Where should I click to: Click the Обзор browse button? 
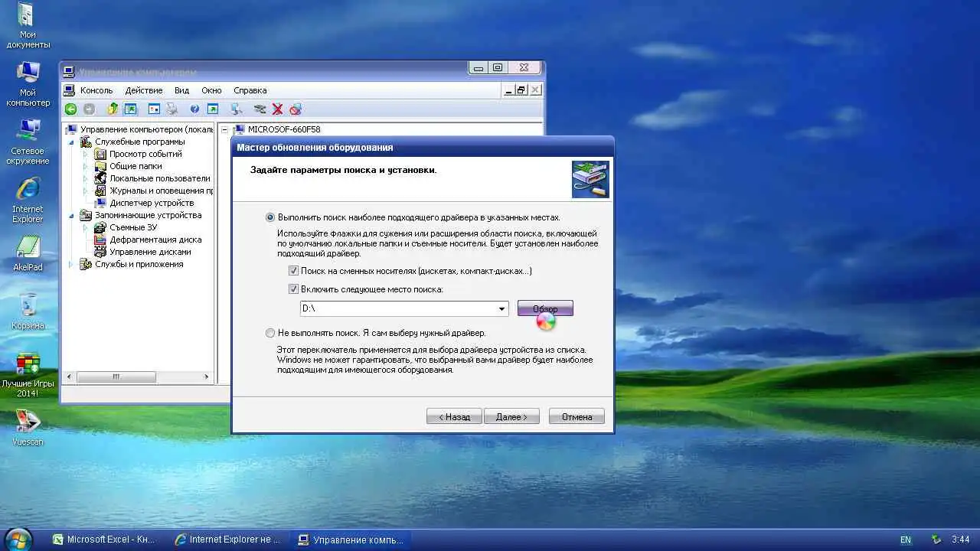click(x=545, y=308)
